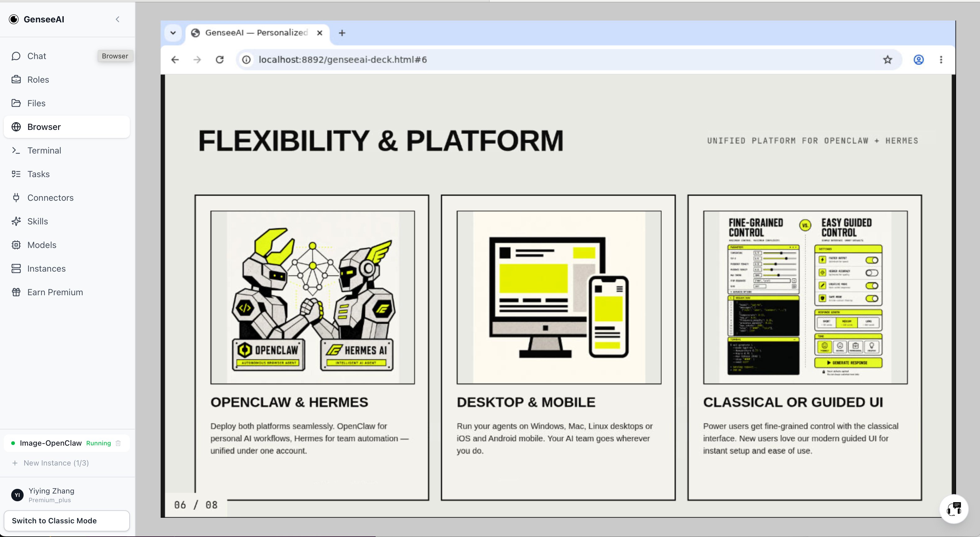980x537 pixels.
Task: Click the Premium_plus plan label
Action: pyautogui.click(x=49, y=500)
